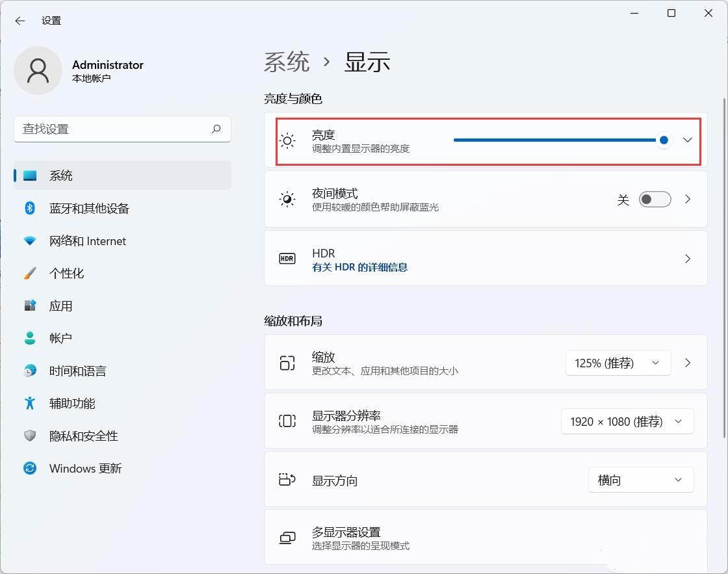Open the 1920 × 1080 resolution dropdown

click(x=627, y=421)
